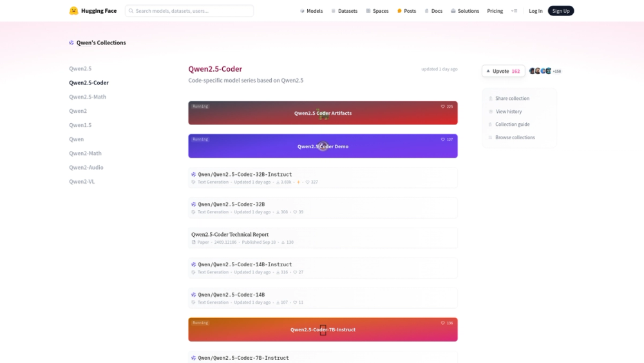Open the Datasets menu

pyautogui.click(x=344, y=11)
